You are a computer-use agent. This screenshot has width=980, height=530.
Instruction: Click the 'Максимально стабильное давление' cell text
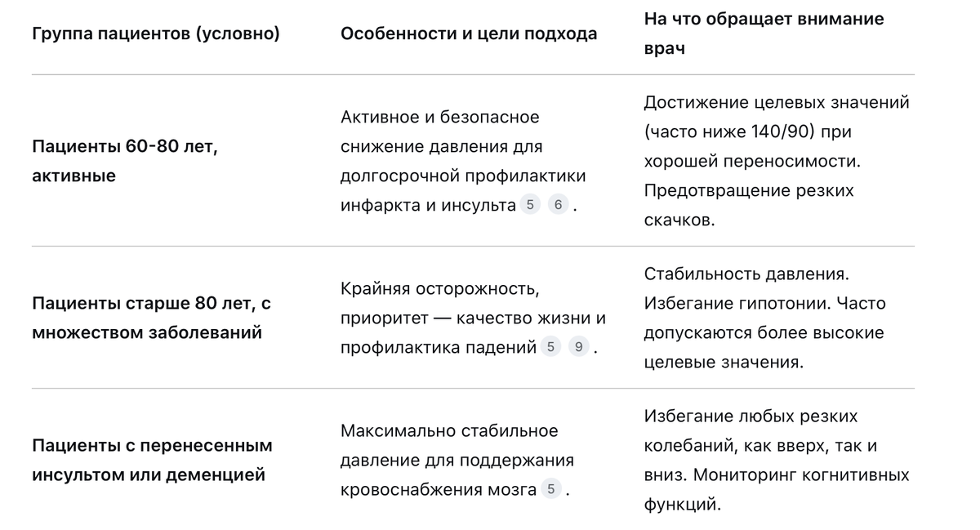click(448, 430)
